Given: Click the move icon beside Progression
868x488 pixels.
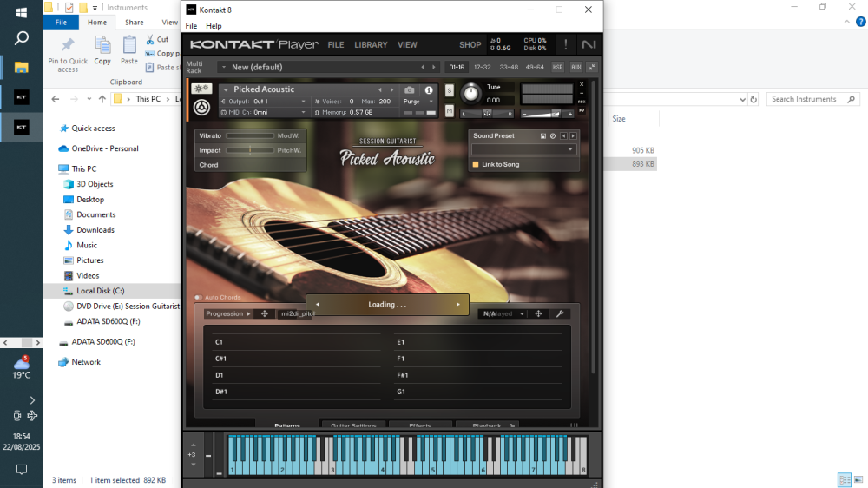Looking at the screenshot, I should [265, 313].
